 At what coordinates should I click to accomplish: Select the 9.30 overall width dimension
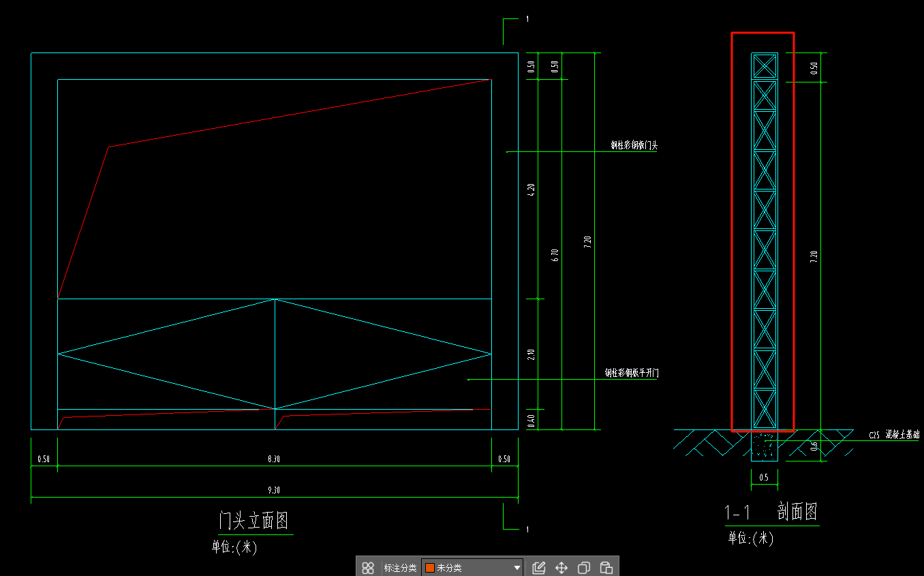[273, 490]
